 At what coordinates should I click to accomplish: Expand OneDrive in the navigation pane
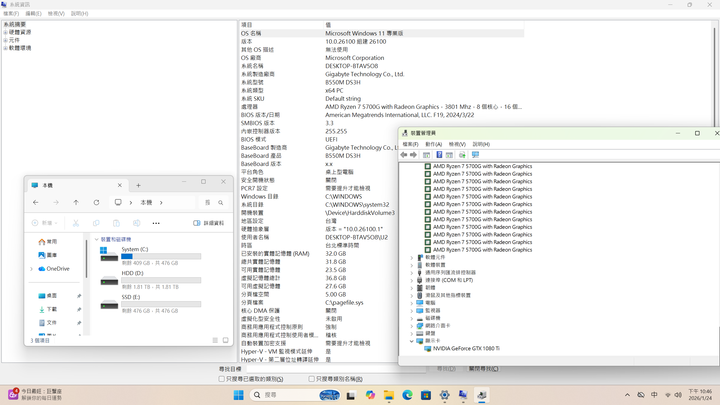pos(32,269)
